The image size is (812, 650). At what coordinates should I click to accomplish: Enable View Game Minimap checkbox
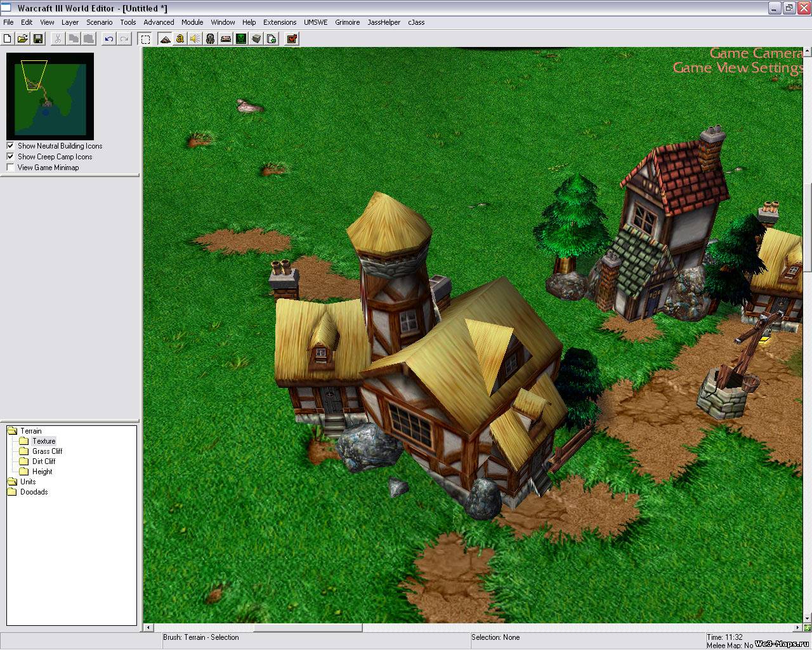click(10, 168)
